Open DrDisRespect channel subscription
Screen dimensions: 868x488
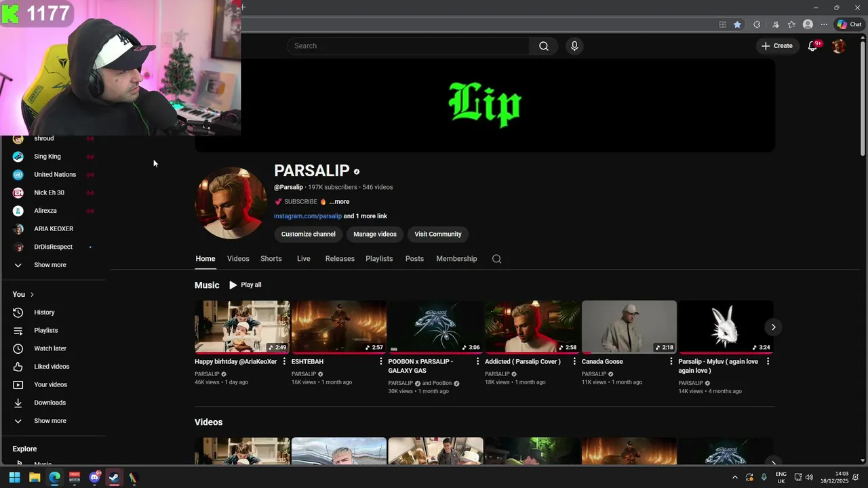tap(54, 247)
